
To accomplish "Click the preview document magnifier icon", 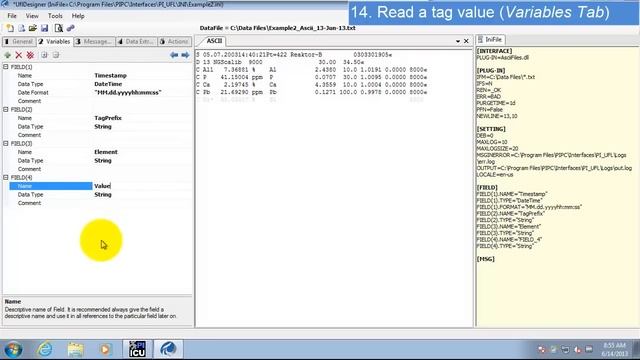I will tap(58, 28).
